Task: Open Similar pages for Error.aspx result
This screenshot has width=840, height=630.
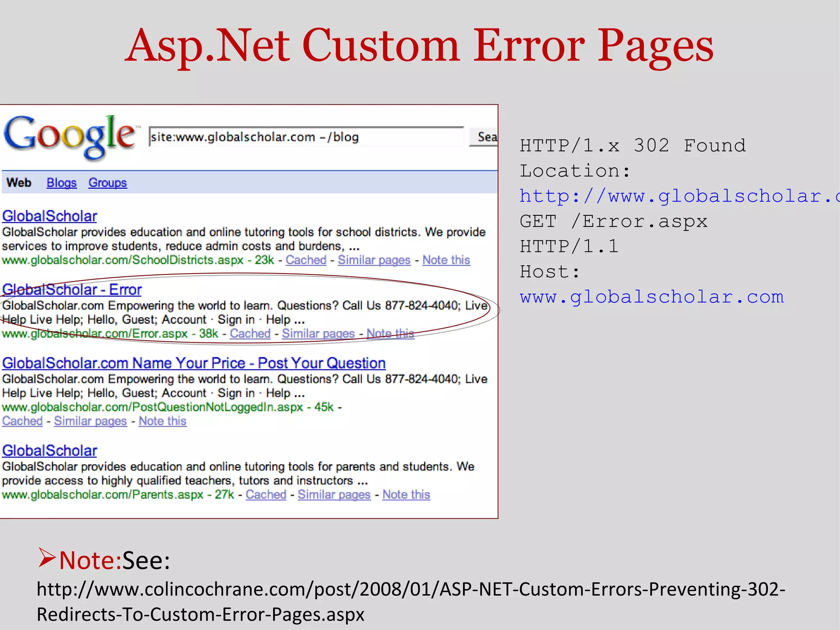Action: [318, 333]
